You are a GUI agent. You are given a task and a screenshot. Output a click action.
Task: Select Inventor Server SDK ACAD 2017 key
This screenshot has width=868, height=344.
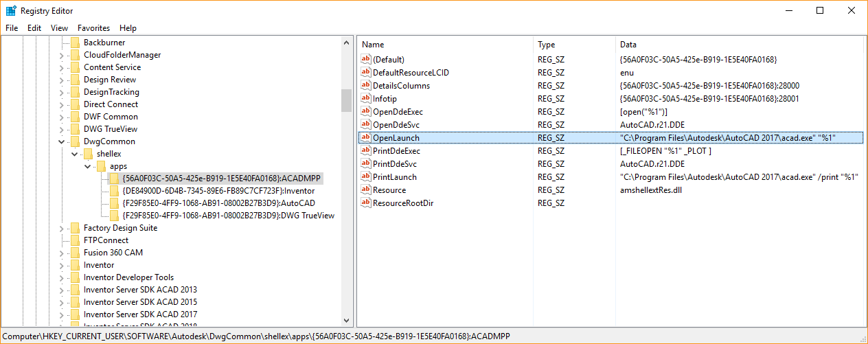140,314
